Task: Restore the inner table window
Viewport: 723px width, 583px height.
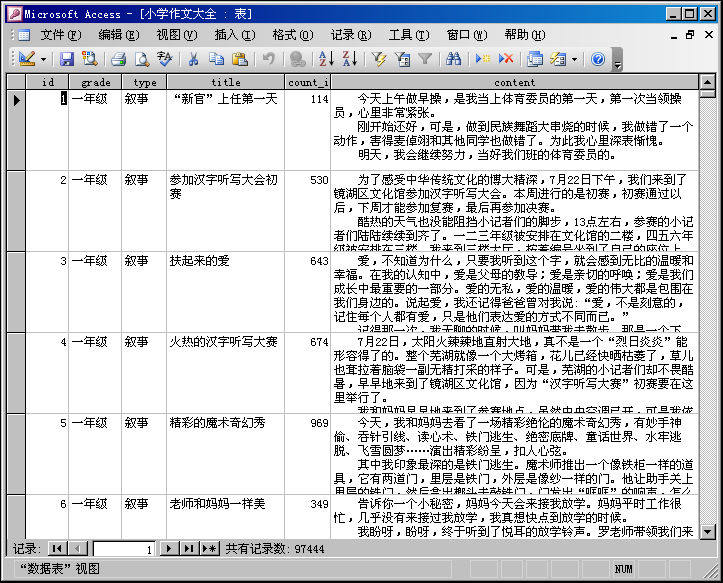Action: (690, 35)
